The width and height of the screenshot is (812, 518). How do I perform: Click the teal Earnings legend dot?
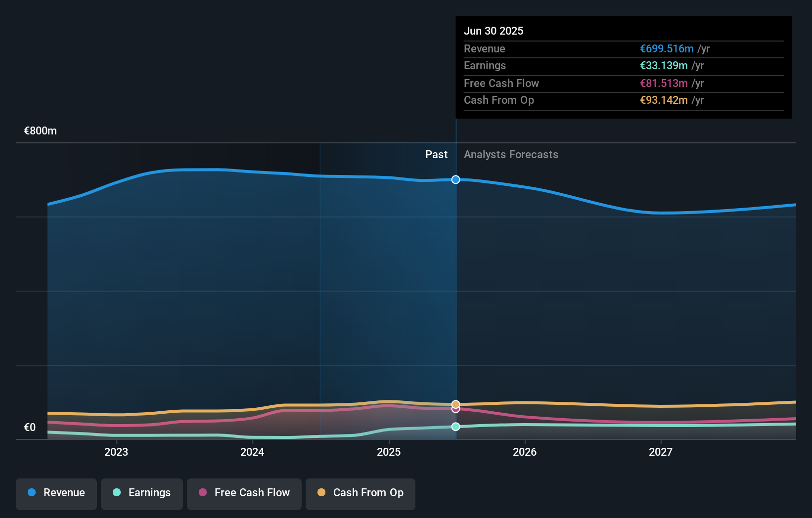(x=117, y=493)
